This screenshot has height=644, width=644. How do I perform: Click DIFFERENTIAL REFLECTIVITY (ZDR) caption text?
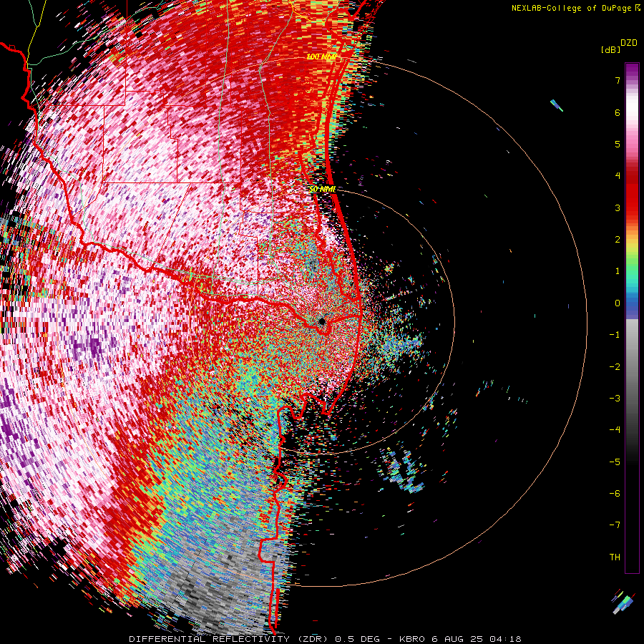pos(230,639)
